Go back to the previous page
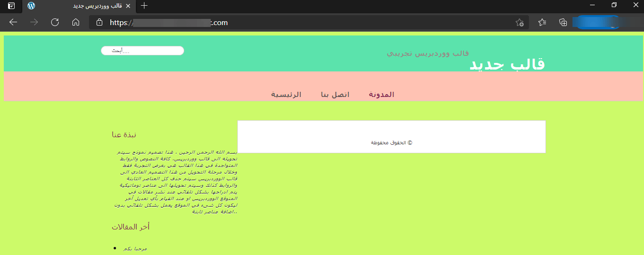 click(x=13, y=22)
